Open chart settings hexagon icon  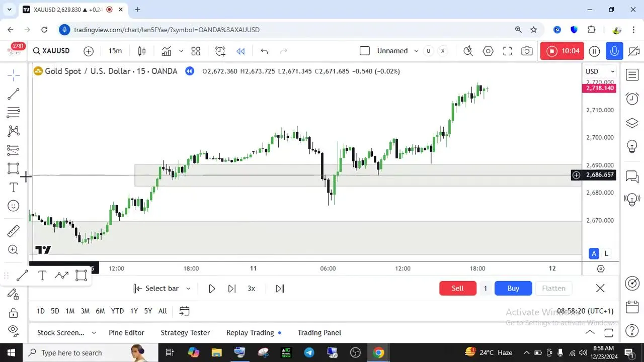(x=488, y=51)
